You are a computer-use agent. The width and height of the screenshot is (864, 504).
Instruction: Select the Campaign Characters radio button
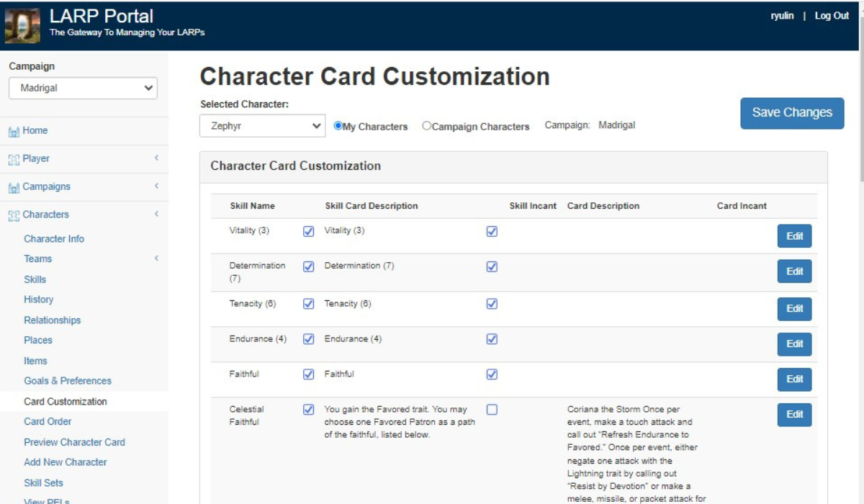(427, 126)
